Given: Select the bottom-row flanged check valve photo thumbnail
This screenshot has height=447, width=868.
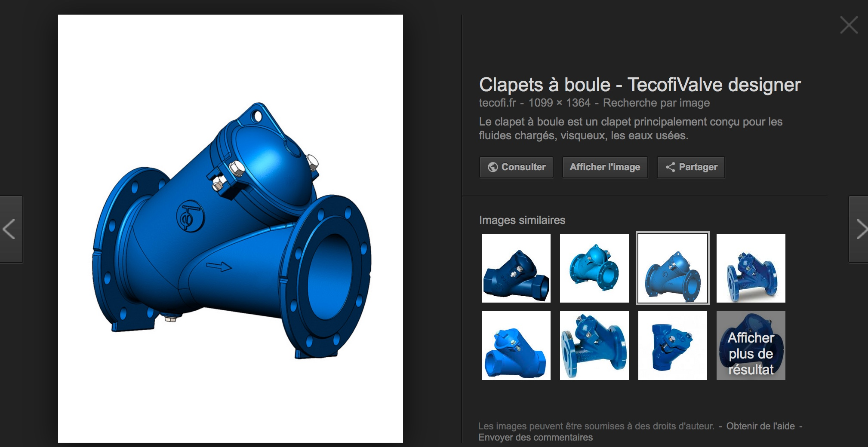Looking at the screenshot, I should [x=594, y=346].
